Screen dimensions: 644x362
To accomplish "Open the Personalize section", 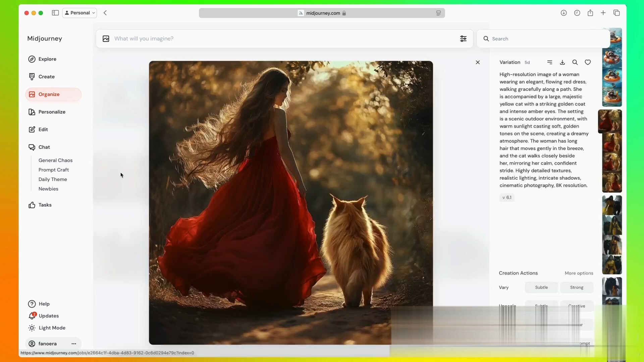I will (52, 112).
